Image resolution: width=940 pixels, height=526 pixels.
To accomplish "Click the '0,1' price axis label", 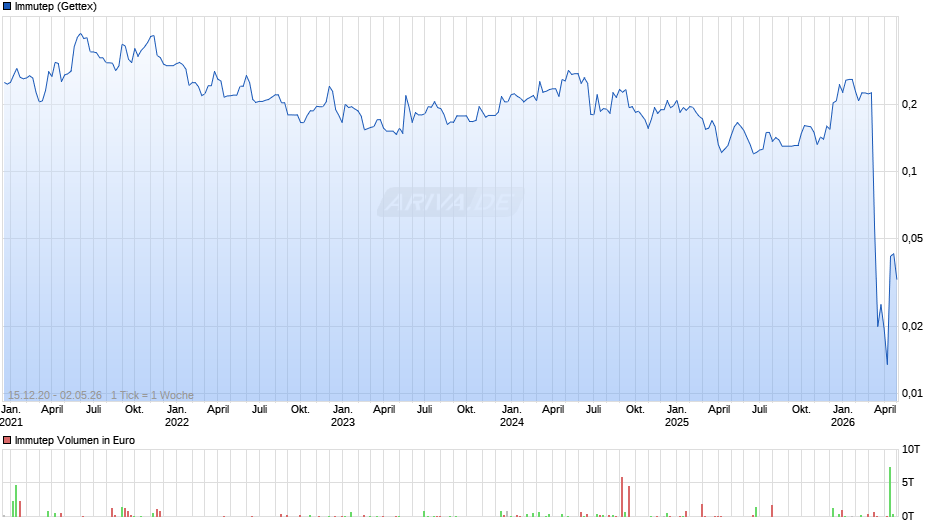I will click(909, 172).
